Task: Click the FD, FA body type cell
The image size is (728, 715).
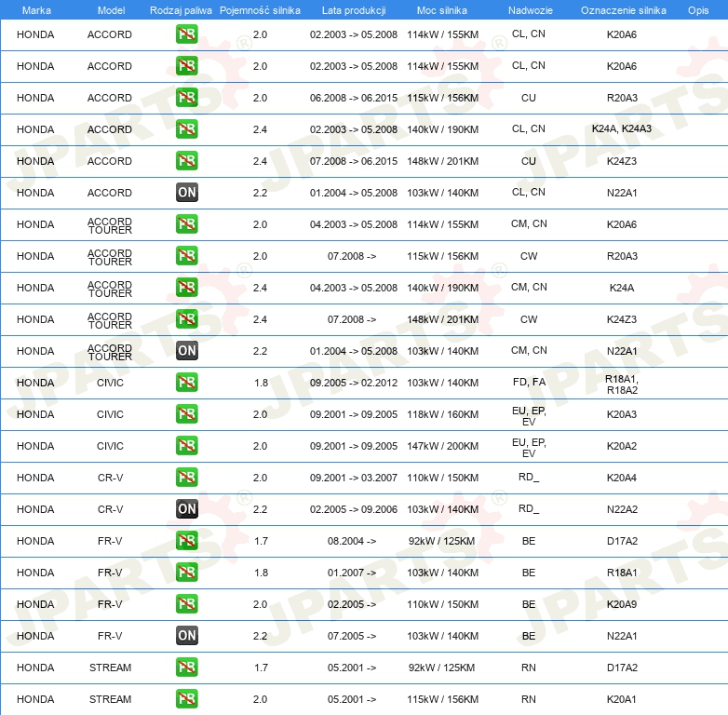Action: point(529,382)
